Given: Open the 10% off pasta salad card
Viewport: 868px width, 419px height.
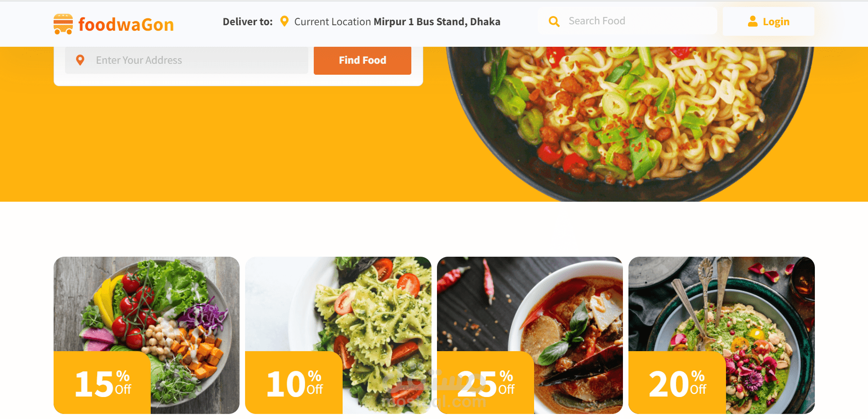Looking at the screenshot, I should (338, 335).
